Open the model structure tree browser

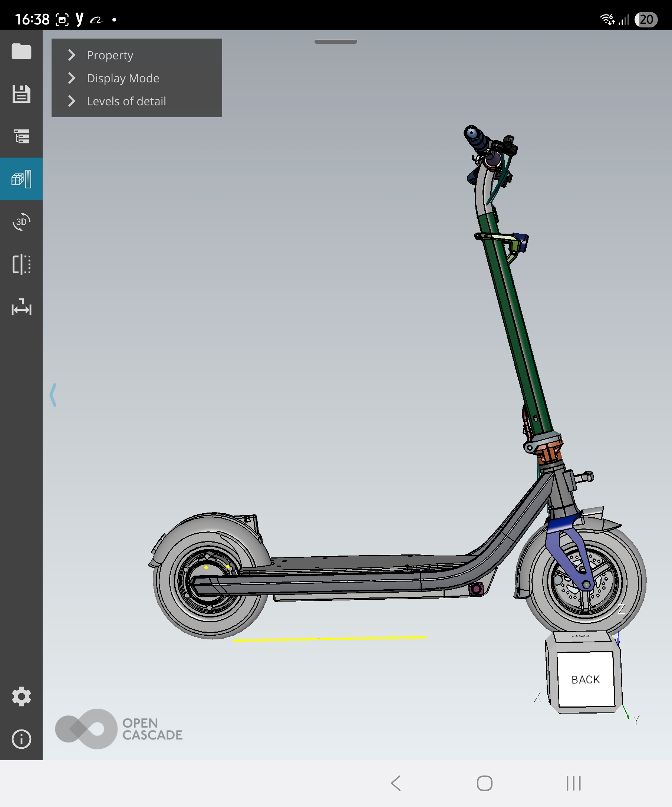pyautogui.click(x=21, y=136)
